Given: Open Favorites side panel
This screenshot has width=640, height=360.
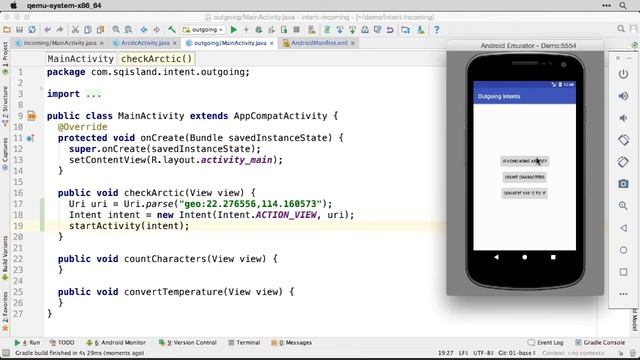Looking at the screenshot, I should (x=5, y=311).
